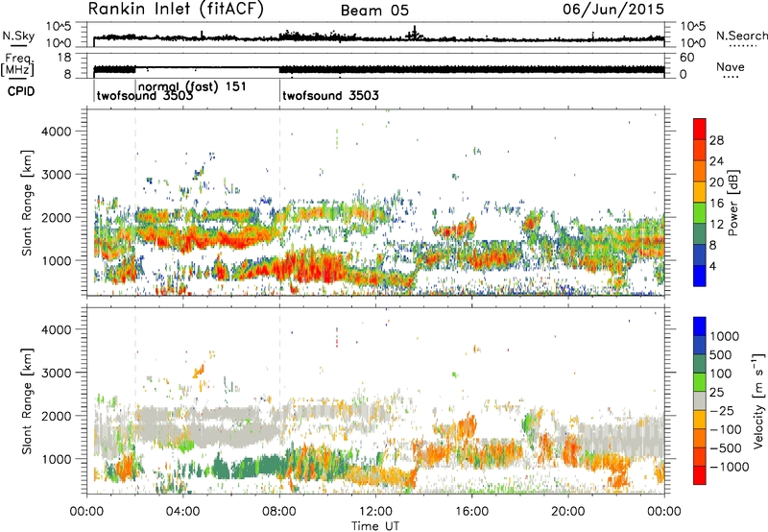Click the '25' tick on Velocity colorbar
This screenshot has width=768, height=532.
tap(716, 392)
